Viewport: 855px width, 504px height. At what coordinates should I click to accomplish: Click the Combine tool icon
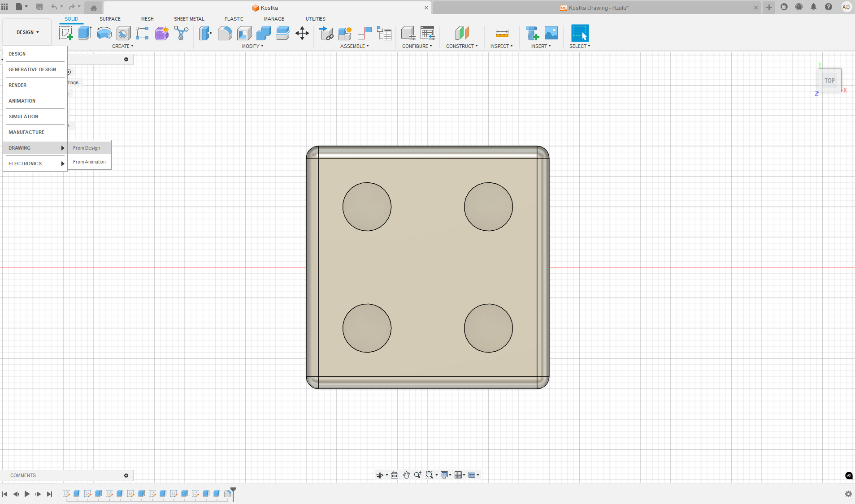point(263,33)
